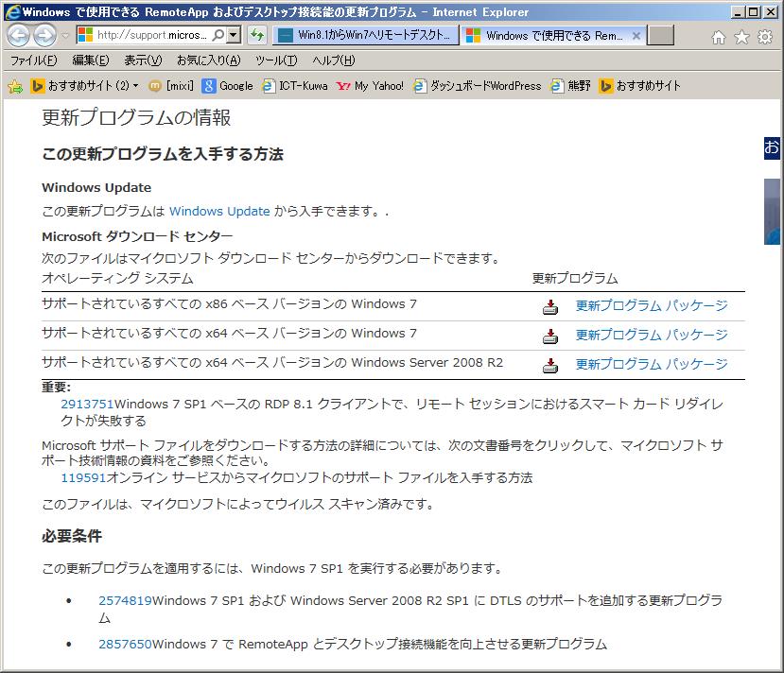The image size is (784, 673).
Task: Click the blue banner strip below お
Action: (x=772, y=212)
